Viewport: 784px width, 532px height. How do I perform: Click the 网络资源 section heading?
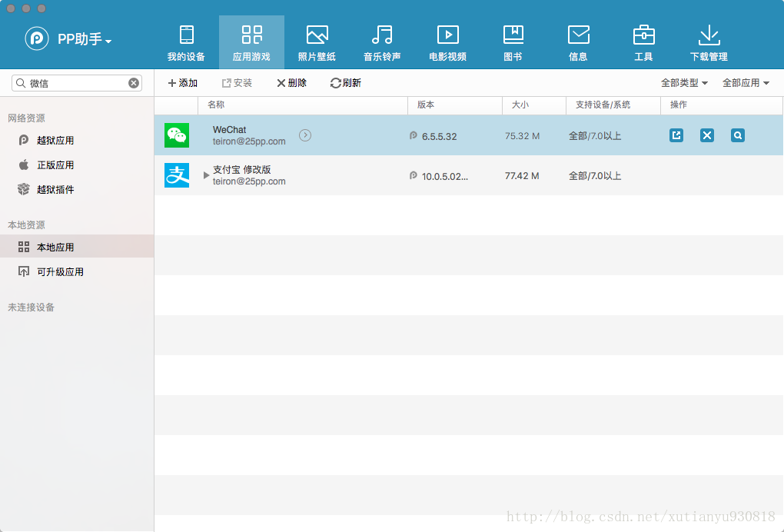point(26,118)
